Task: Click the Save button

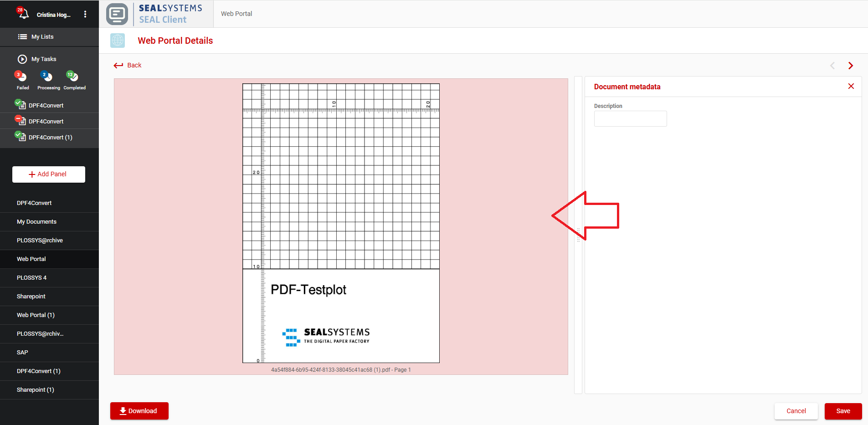Action: [x=843, y=411]
